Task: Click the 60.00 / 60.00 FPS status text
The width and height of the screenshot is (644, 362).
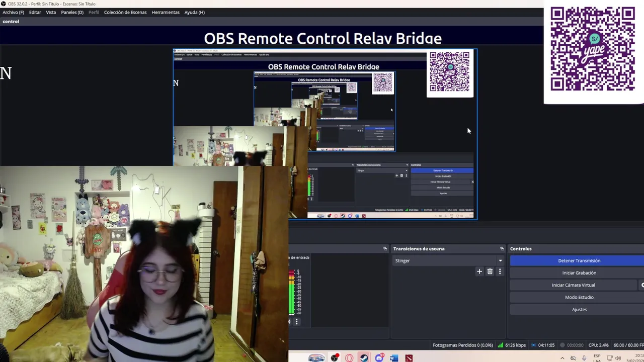Action: 628,345
